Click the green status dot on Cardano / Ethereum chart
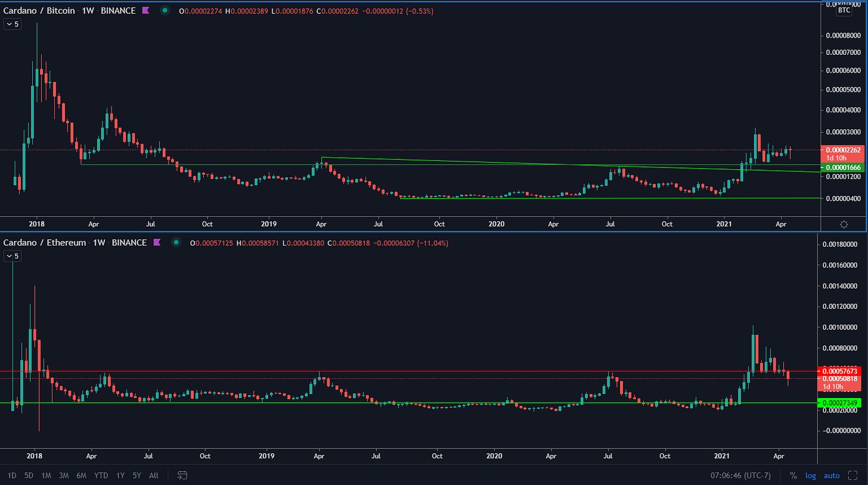This screenshot has width=868, height=485. [x=176, y=242]
